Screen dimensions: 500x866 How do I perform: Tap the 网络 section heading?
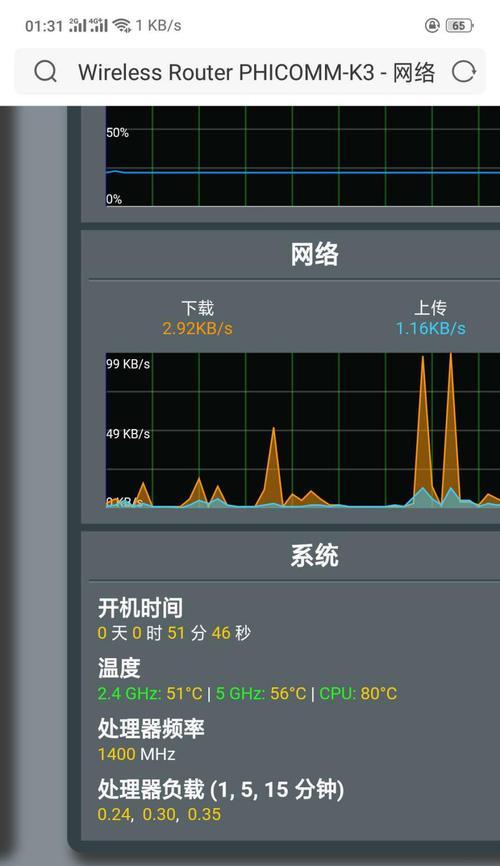[x=314, y=255]
